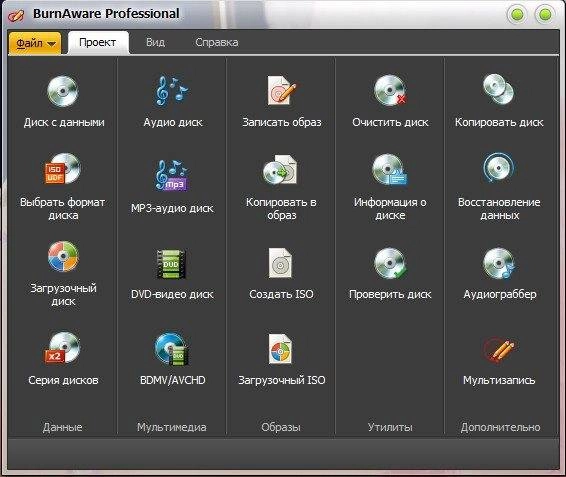Select Копировать в образ tool

tap(281, 187)
